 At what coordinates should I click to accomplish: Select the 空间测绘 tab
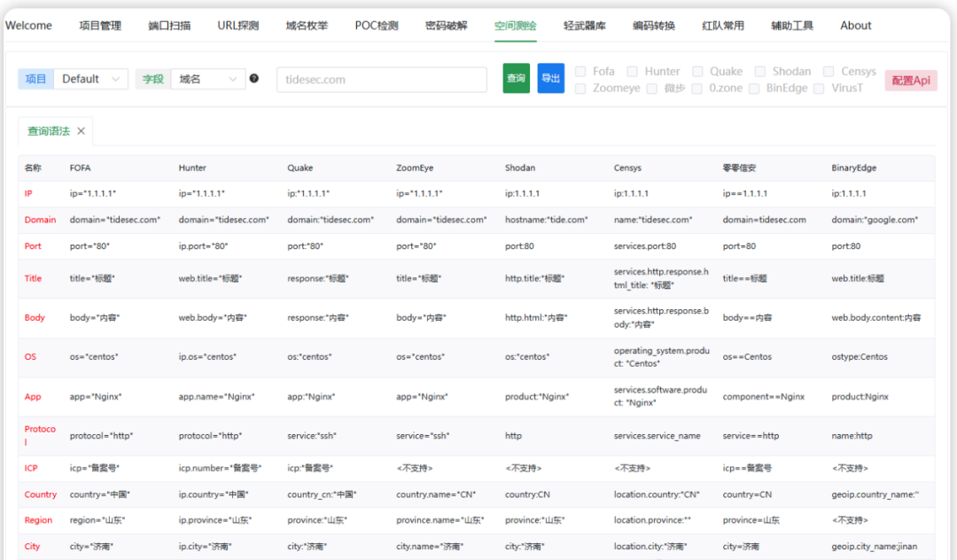pyautogui.click(x=515, y=26)
